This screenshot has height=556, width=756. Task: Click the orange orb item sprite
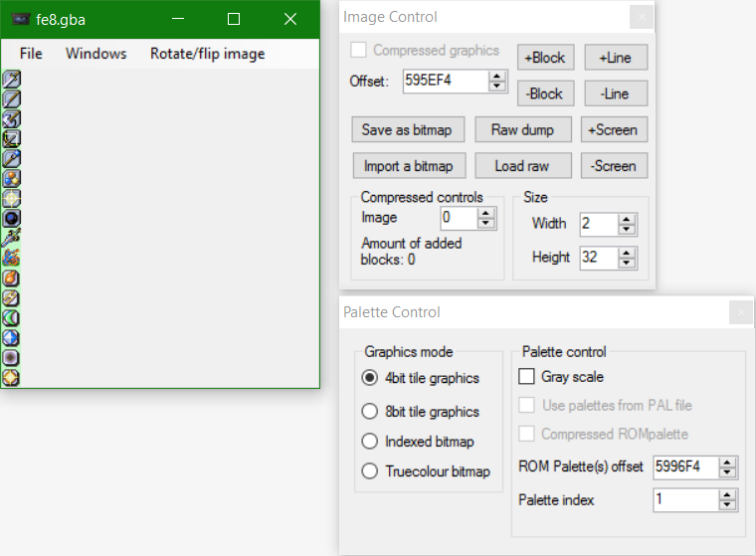coord(12,278)
